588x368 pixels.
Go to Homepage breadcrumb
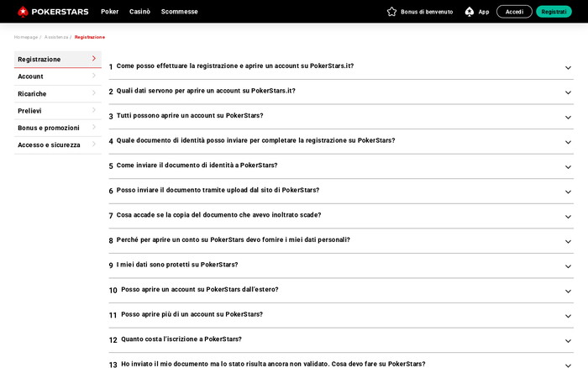coord(26,37)
